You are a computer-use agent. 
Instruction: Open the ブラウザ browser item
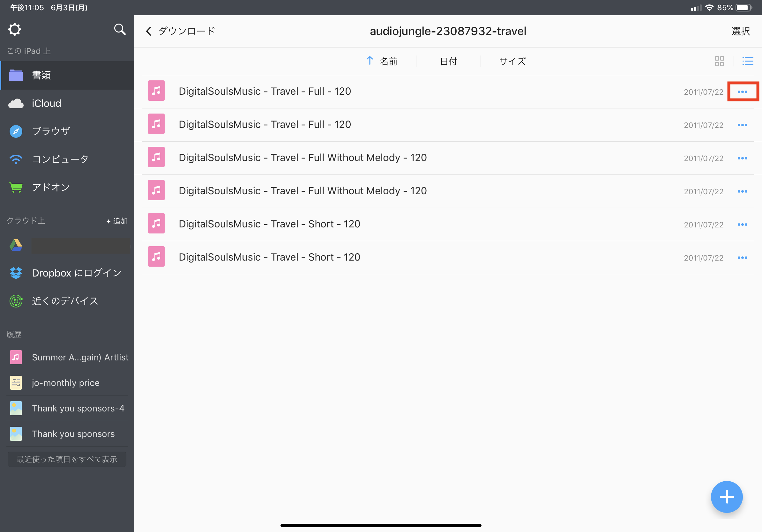point(51,131)
